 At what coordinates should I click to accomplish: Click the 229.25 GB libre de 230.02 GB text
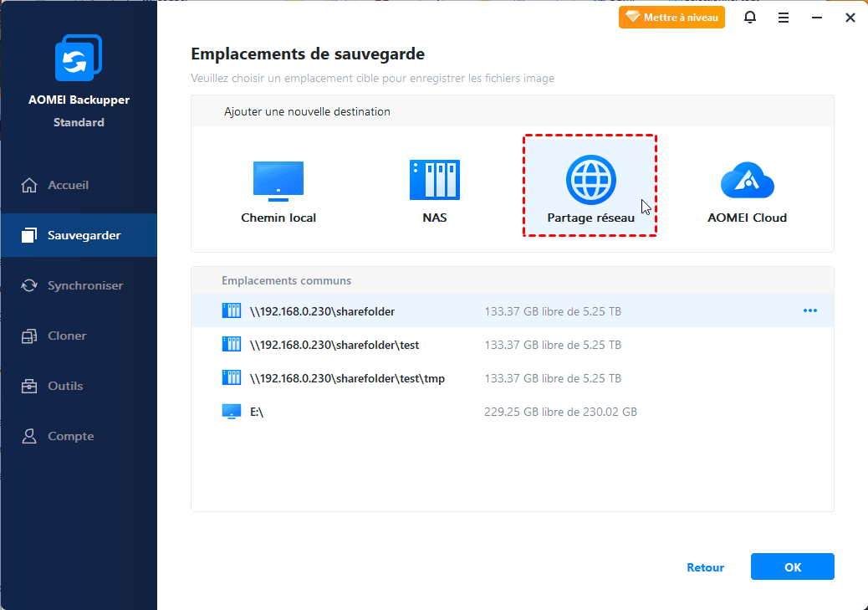click(560, 412)
